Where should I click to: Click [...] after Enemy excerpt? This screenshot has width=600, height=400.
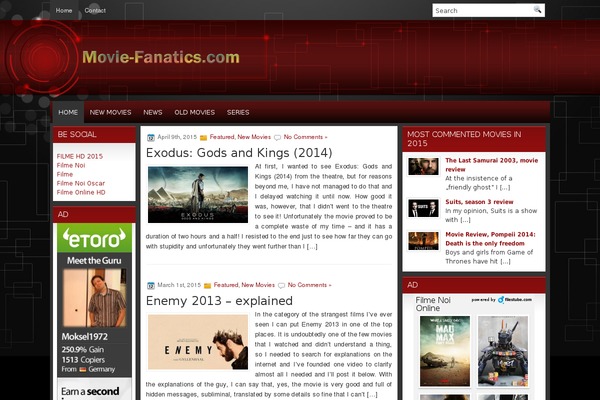[x=372, y=394]
